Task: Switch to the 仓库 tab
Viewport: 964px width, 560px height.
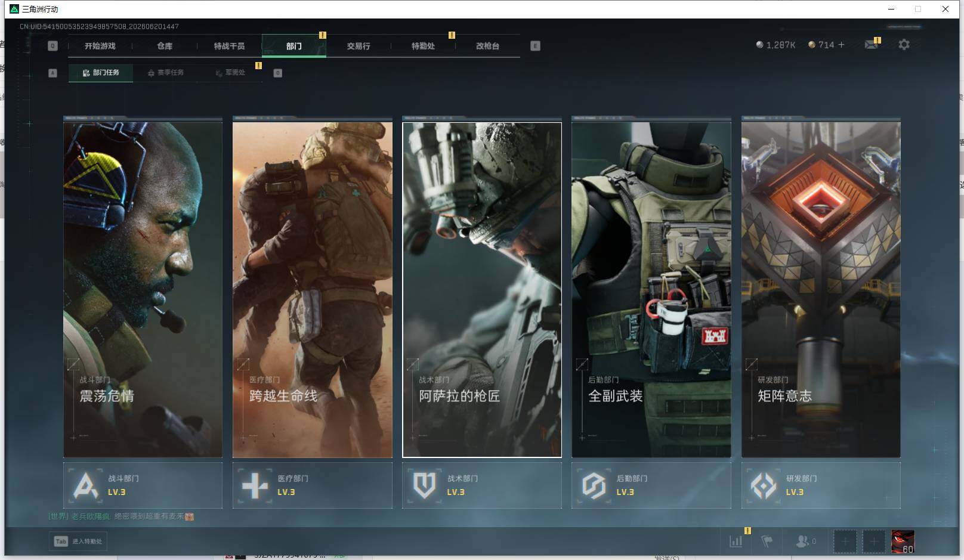Action: pos(165,46)
